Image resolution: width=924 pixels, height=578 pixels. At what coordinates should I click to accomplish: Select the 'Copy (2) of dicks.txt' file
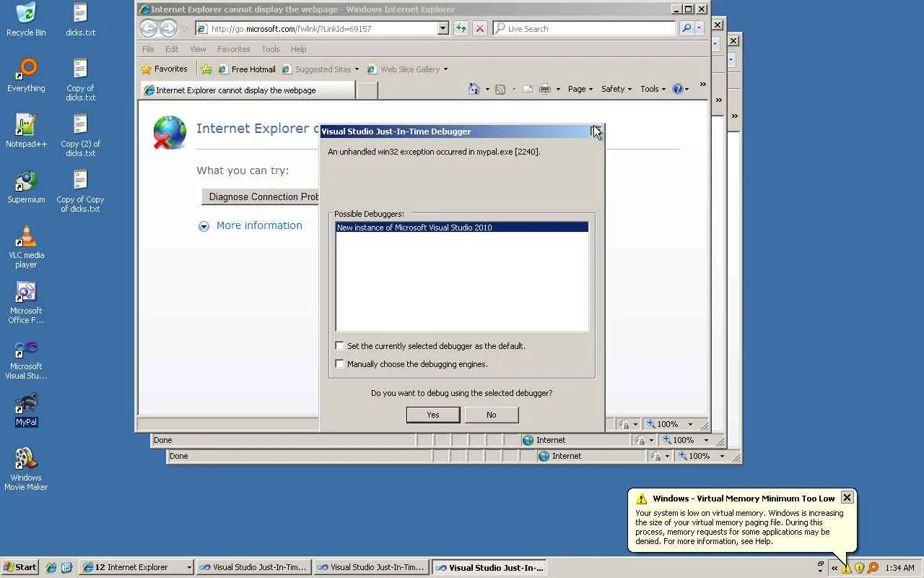(80, 135)
